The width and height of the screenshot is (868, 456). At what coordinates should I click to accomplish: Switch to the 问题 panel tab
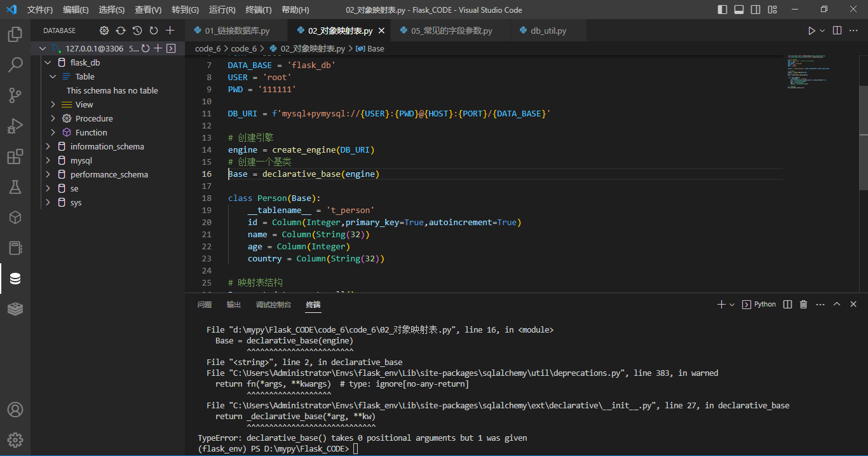coord(205,305)
